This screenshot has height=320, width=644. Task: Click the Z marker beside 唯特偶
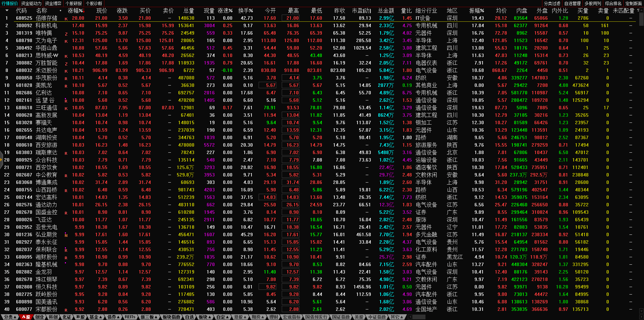[x=66, y=34]
